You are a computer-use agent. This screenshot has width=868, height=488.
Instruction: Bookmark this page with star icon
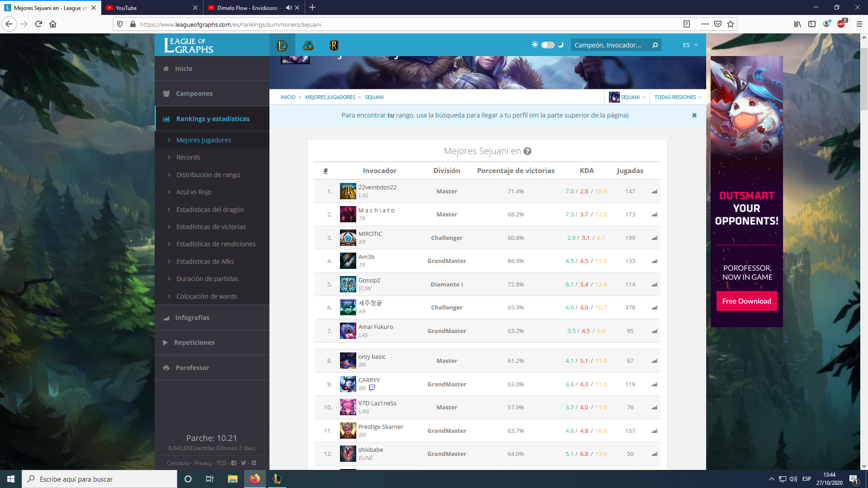(731, 24)
